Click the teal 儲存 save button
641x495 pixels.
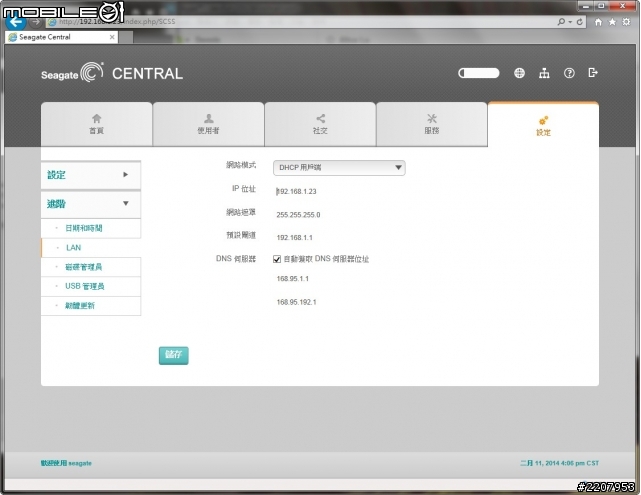pyautogui.click(x=174, y=355)
